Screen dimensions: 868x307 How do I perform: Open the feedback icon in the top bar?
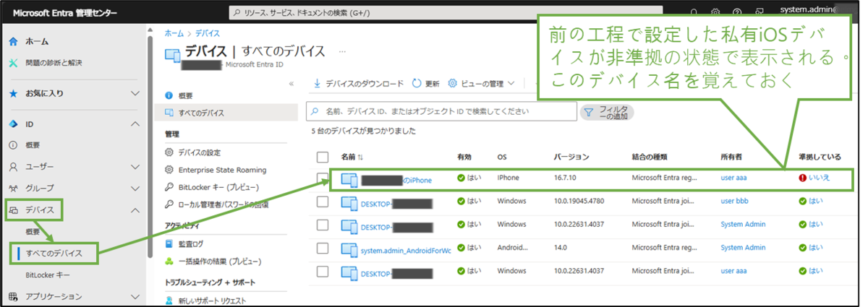click(x=759, y=12)
